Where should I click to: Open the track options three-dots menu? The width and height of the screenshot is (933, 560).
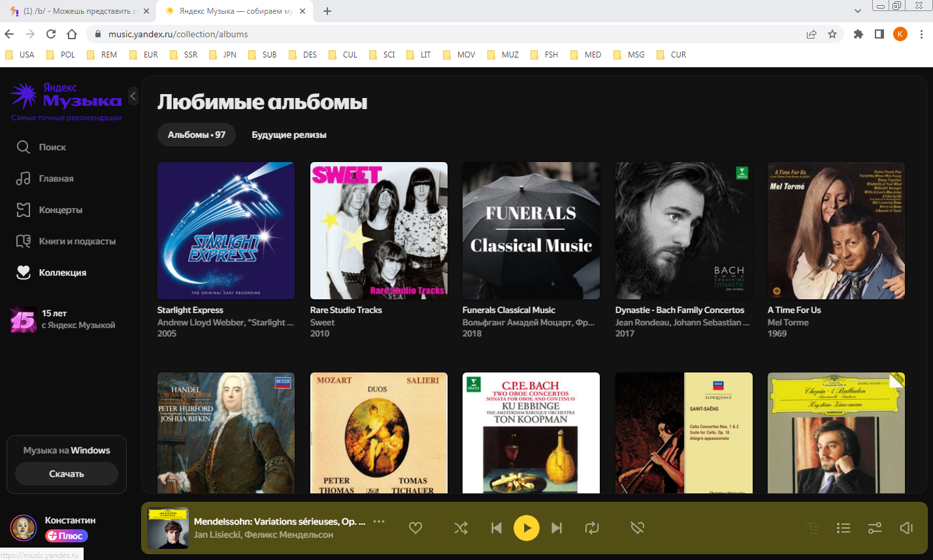(x=379, y=521)
